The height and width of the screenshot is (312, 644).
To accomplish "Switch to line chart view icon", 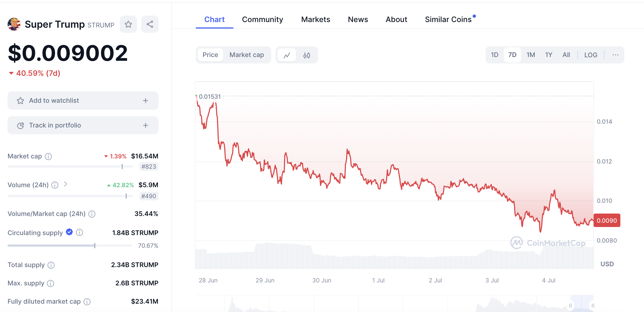I will pyautogui.click(x=287, y=55).
